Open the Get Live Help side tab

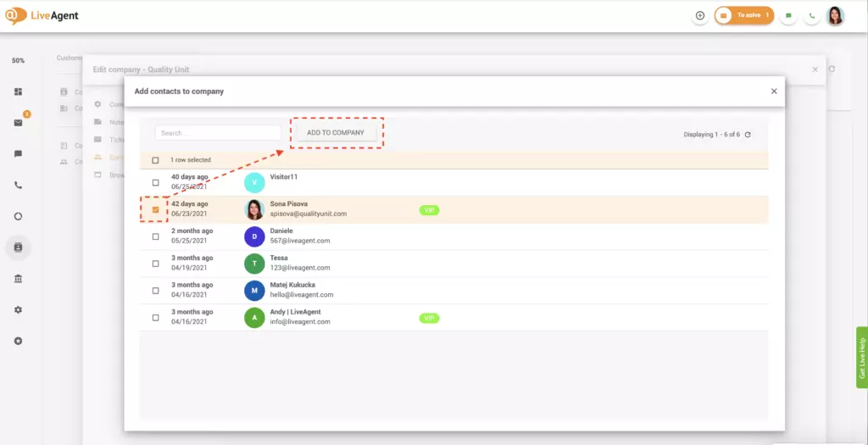click(x=861, y=357)
